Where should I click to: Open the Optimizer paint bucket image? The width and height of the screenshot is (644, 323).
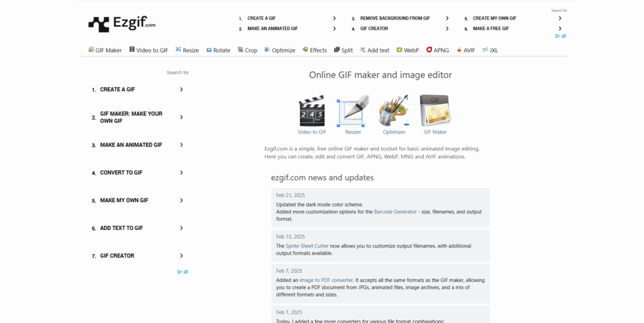coord(394,111)
